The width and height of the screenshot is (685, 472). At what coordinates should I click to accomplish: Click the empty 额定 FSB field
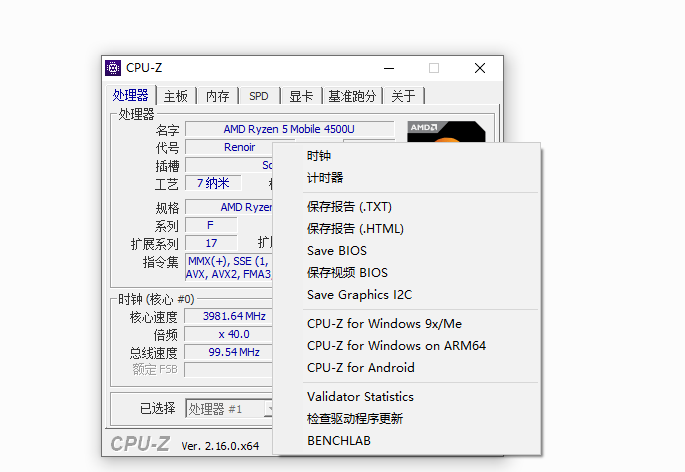coord(229,370)
